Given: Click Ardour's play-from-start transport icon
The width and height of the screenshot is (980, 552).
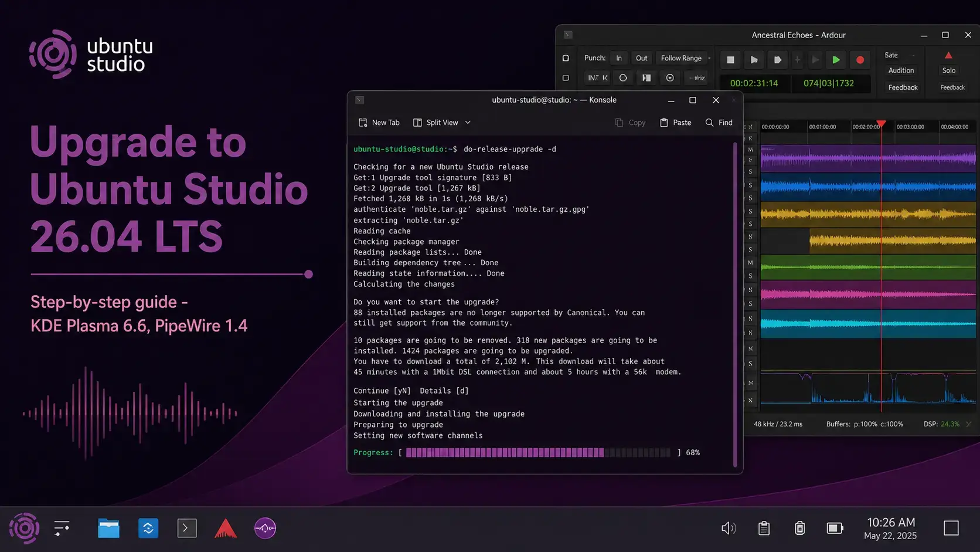Looking at the screenshot, I should [754, 60].
